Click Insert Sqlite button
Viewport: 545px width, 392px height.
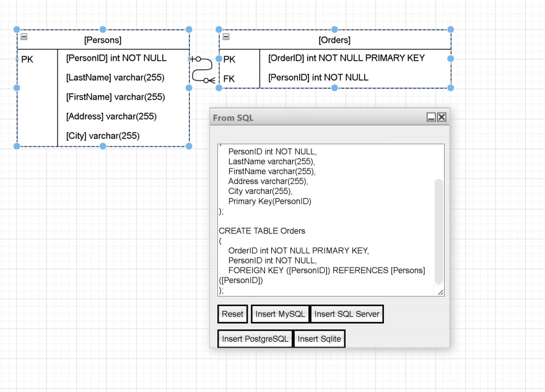tap(319, 339)
